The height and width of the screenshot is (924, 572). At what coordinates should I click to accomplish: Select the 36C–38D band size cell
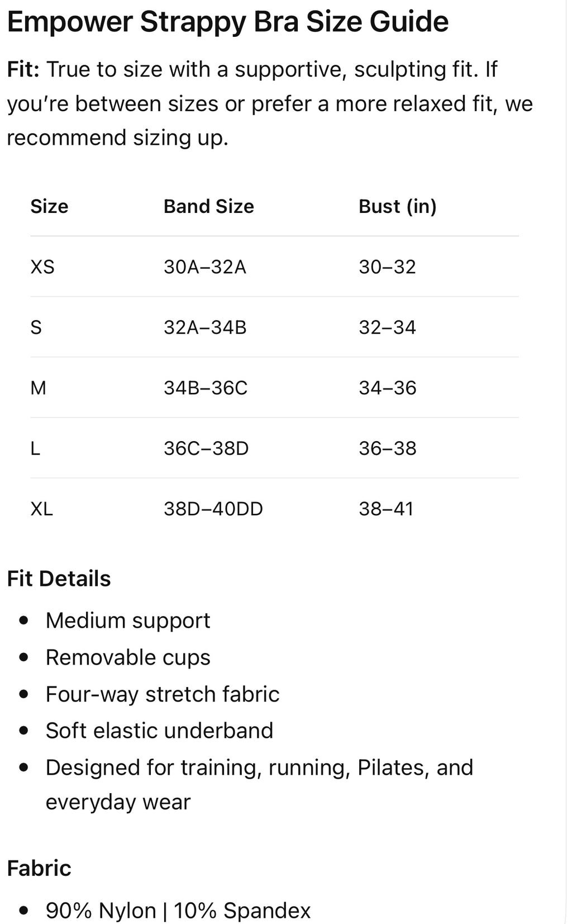tap(206, 448)
